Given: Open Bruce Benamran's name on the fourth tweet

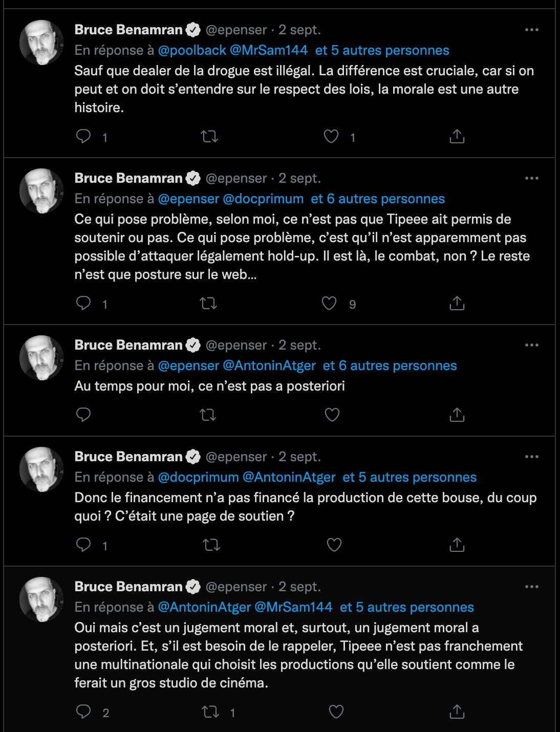Looking at the screenshot, I should pyautogui.click(x=128, y=457).
